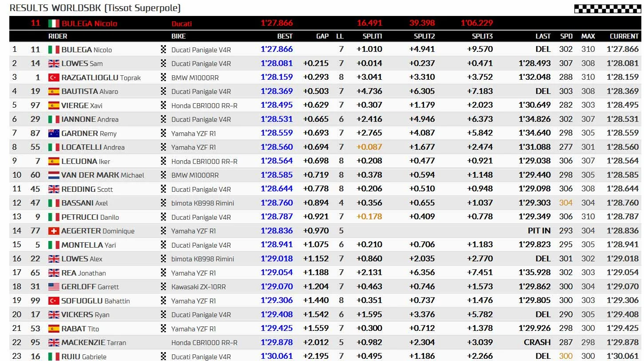Image resolution: width=644 pixels, height=361 pixels.
Task: Click last lap time '1'35.928'
Action: (534, 273)
